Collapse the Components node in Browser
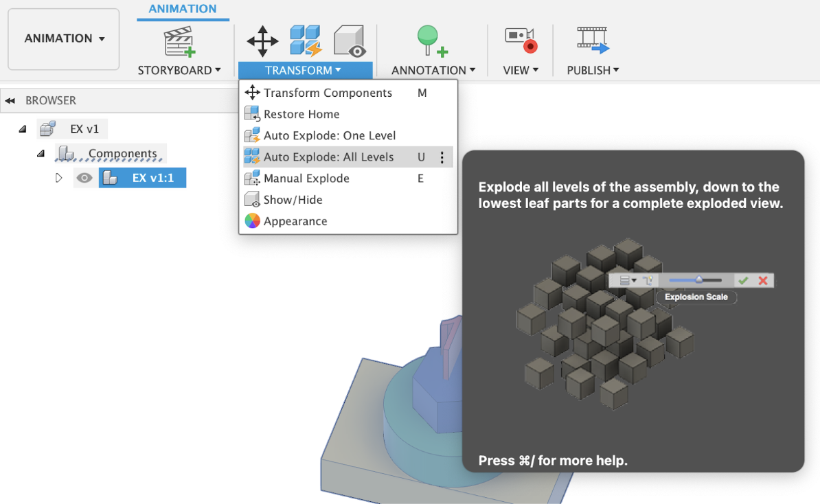The height and width of the screenshot is (504, 820). tap(41, 153)
